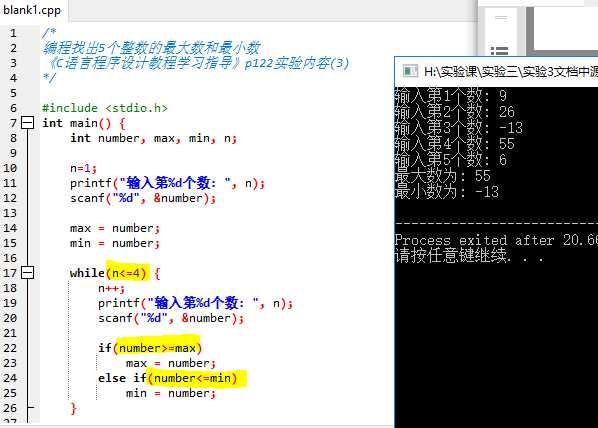Click line number 22 in the gutter
The width and height of the screenshot is (598, 428).
10,348
